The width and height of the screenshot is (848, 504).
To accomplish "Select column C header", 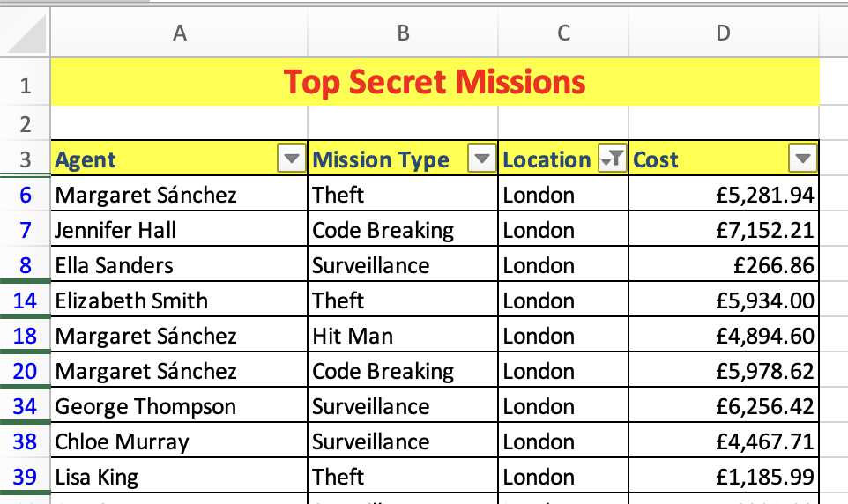I will coord(563,33).
